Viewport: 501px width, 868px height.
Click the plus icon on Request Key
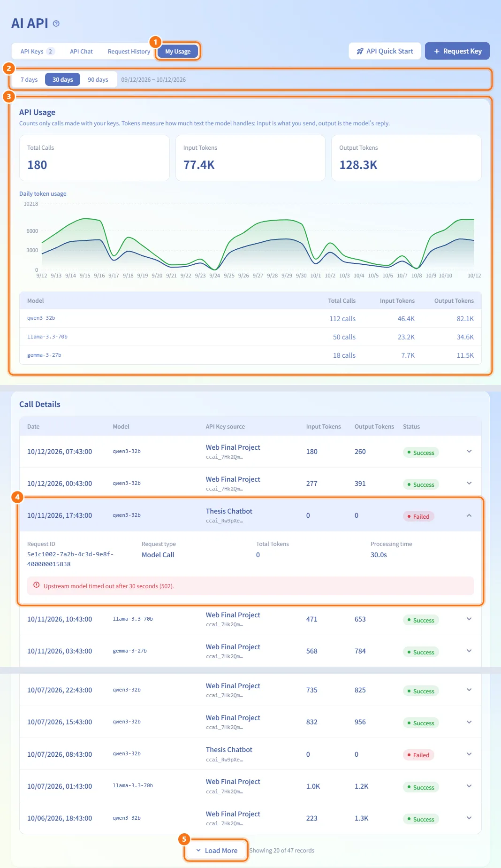tap(437, 51)
